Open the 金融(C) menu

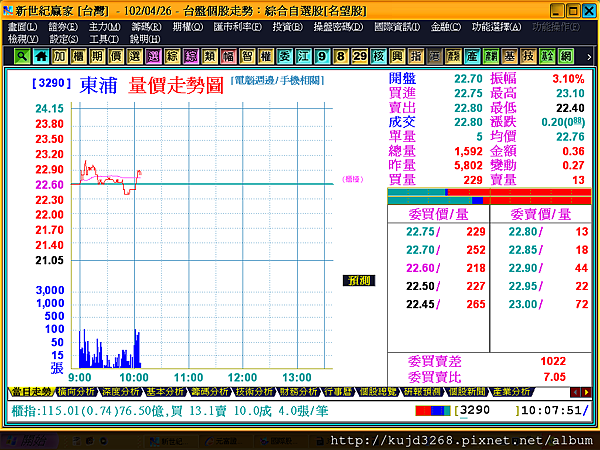point(446,27)
